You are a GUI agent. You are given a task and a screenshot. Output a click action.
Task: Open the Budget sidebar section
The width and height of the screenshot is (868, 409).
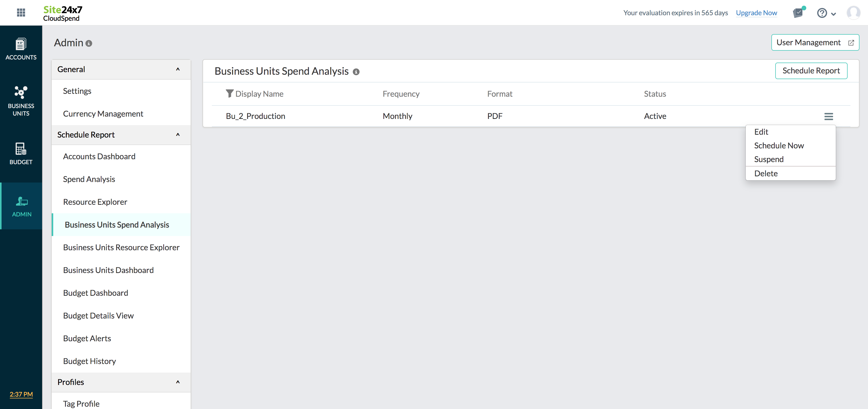click(x=21, y=153)
